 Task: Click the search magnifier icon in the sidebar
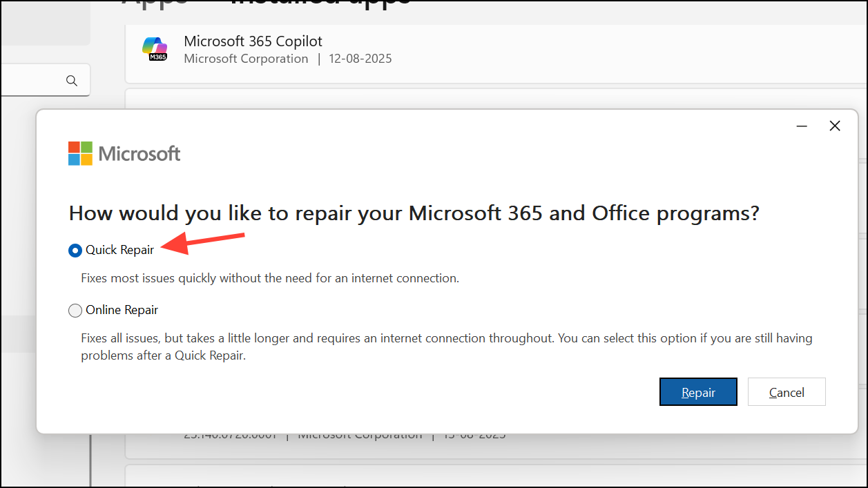(72, 80)
